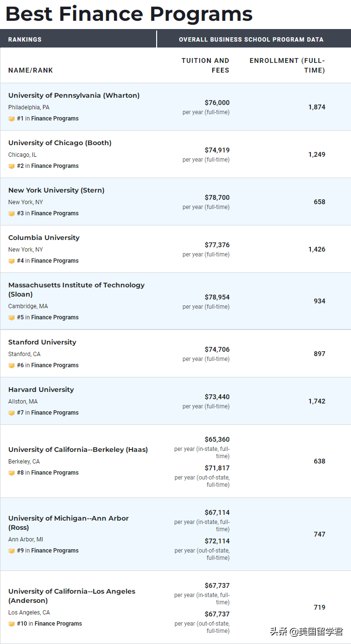Image resolution: width=351 pixels, height=644 pixels.
Task: Select Overall Business School Program Data tab
Action: pos(251,39)
